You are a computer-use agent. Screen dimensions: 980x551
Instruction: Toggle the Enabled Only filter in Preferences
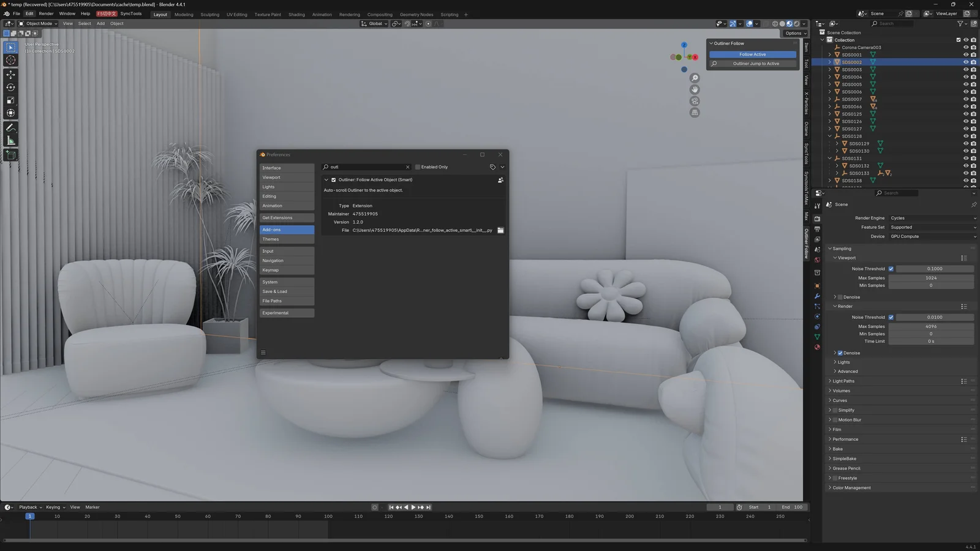417,167
